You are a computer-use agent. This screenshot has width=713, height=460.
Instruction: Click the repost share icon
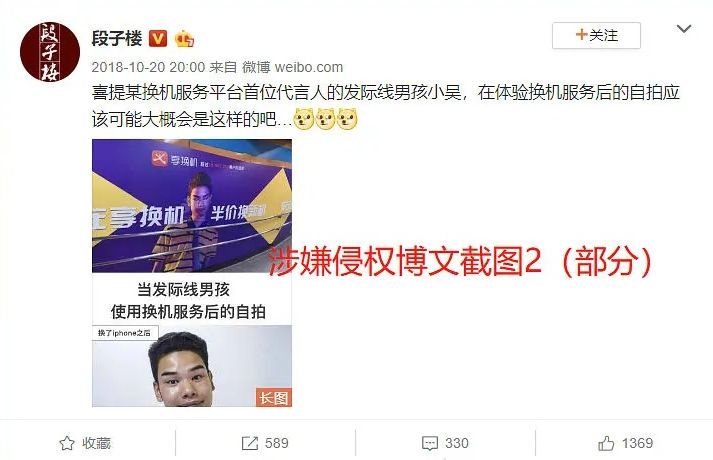coord(250,443)
